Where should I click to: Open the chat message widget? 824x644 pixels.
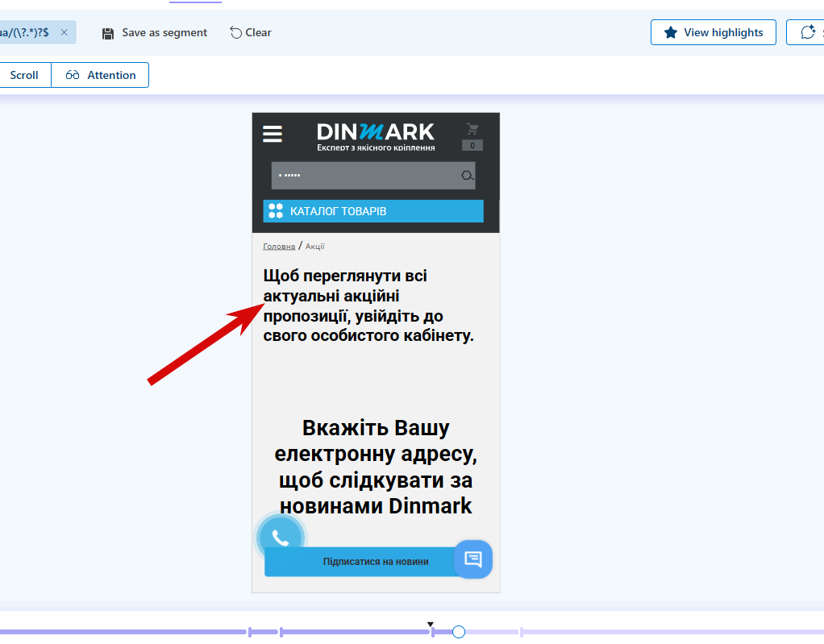[473, 559]
